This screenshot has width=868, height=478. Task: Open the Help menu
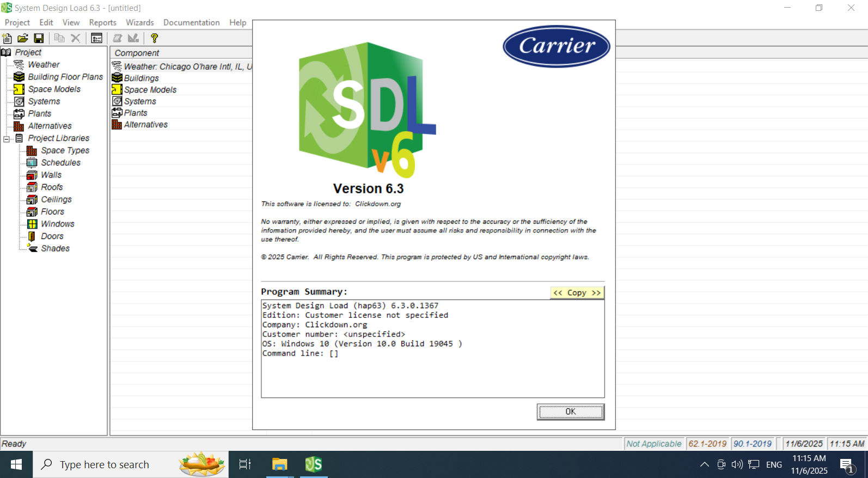tap(237, 22)
